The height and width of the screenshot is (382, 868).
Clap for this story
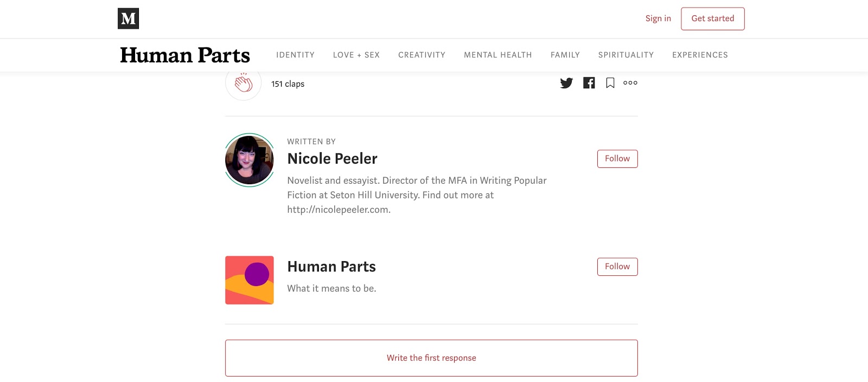(x=244, y=84)
